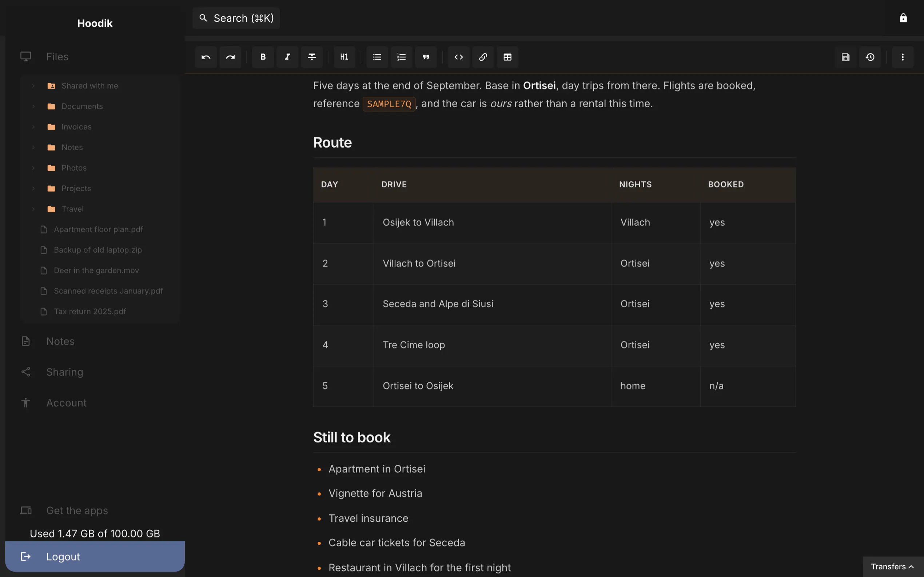Viewport: 924px width, 577px height.
Task: Expand the Transfers panel
Action: [x=893, y=567]
